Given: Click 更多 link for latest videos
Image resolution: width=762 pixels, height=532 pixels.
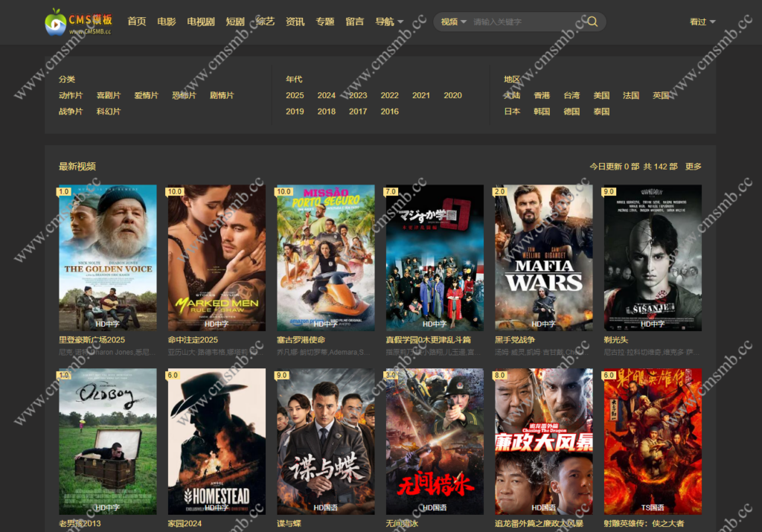Looking at the screenshot, I should [694, 167].
